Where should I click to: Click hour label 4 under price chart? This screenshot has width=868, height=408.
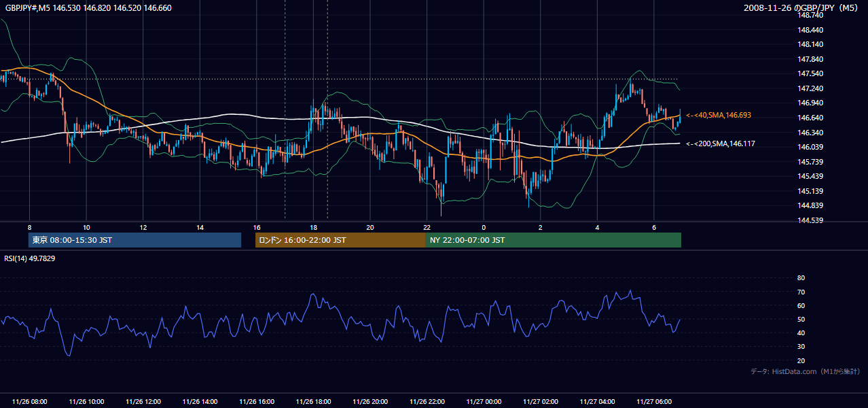click(x=597, y=227)
